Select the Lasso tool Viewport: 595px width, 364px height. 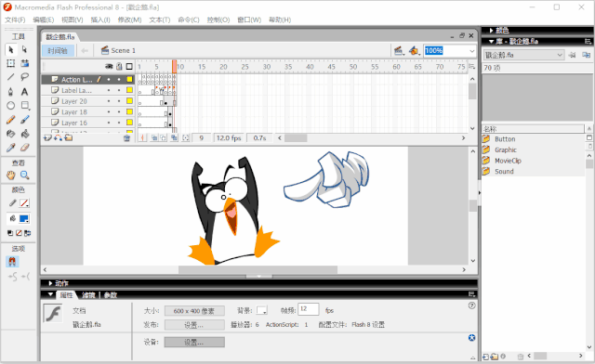tap(25, 77)
